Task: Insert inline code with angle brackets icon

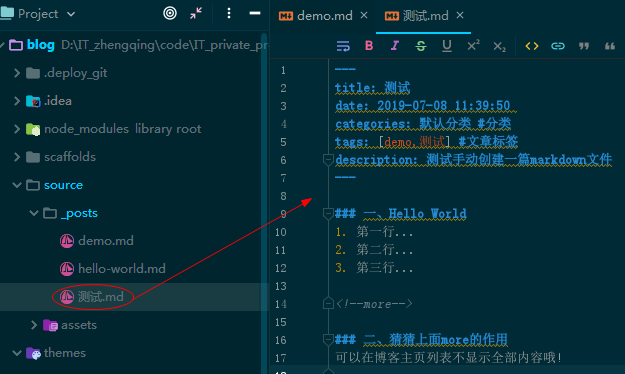Action: [x=532, y=46]
